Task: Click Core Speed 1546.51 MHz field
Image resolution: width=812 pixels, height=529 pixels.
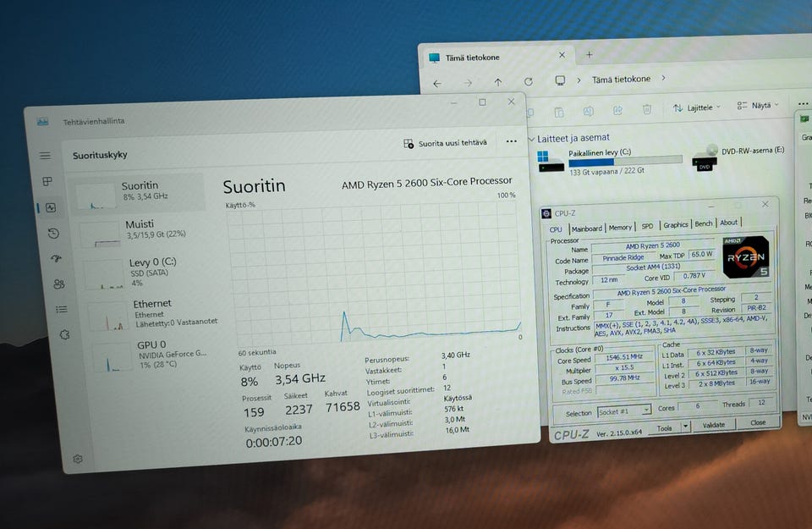Action: [624, 357]
